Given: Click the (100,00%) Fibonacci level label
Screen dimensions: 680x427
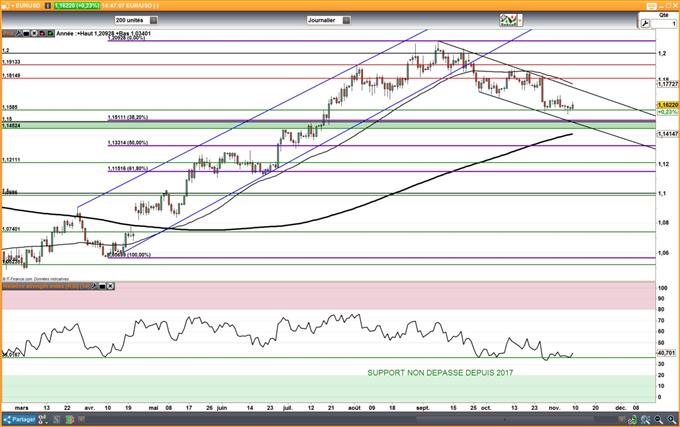Looking at the screenshot, I should (x=129, y=255).
